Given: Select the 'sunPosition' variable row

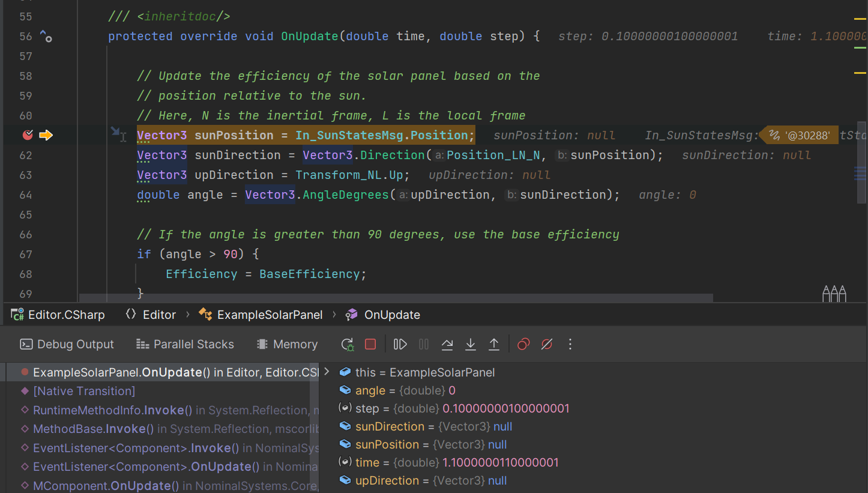Looking at the screenshot, I should click(594, 444).
